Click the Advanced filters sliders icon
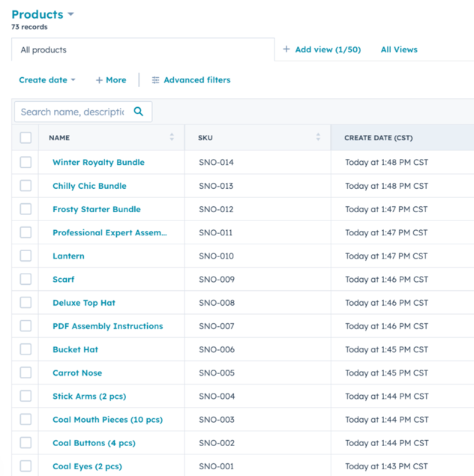Image resolution: width=474 pixels, height=476 pixels. [155, 80]
